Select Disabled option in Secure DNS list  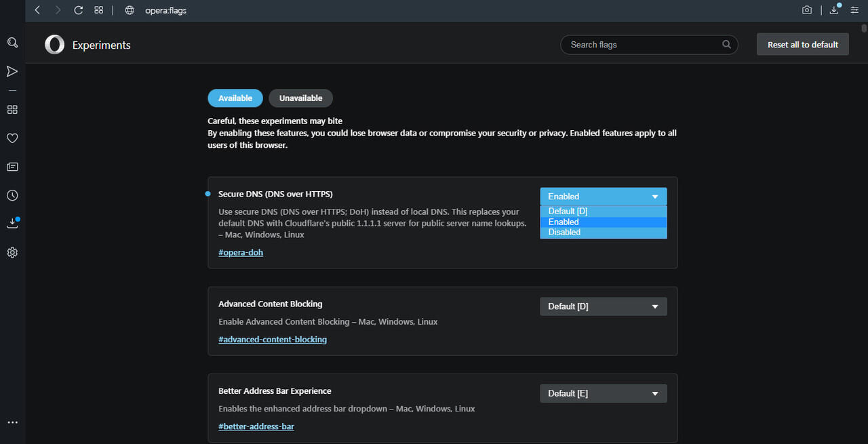[x=603, y=233]
